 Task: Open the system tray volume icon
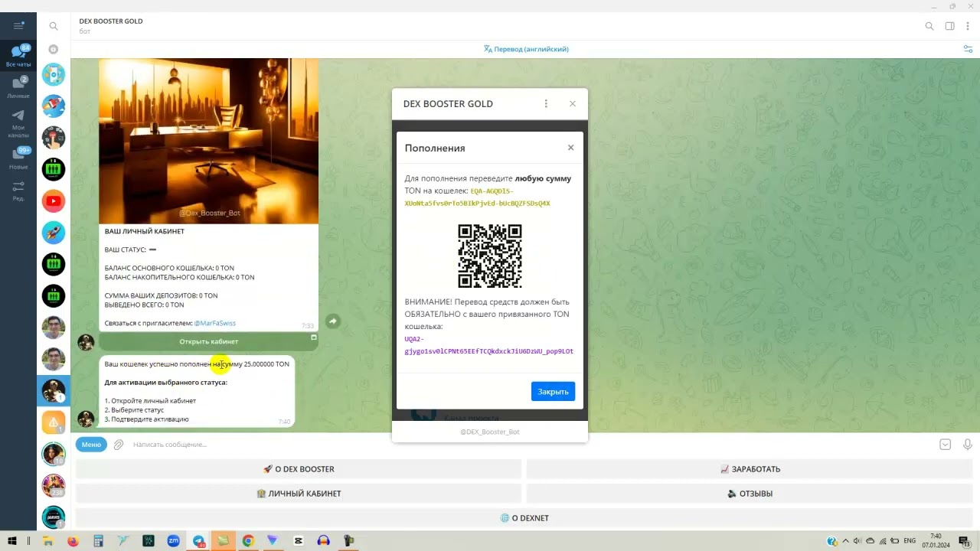point(857,541)
